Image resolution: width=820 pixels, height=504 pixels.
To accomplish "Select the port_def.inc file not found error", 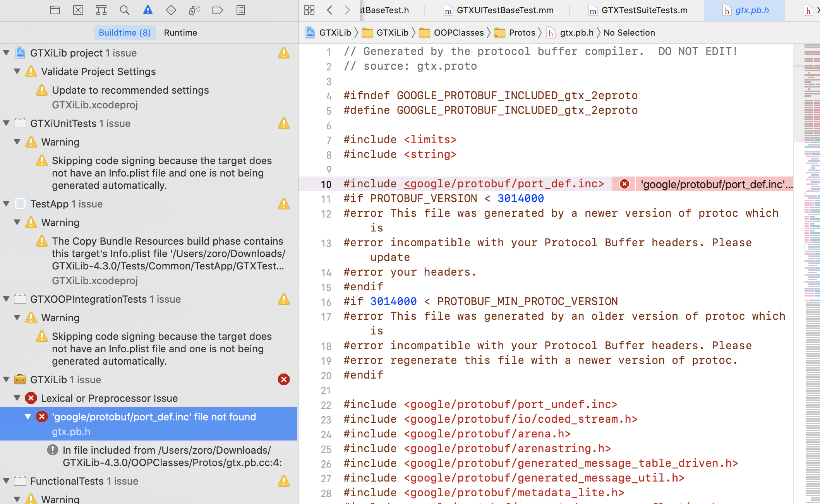I will click(153, 417).
